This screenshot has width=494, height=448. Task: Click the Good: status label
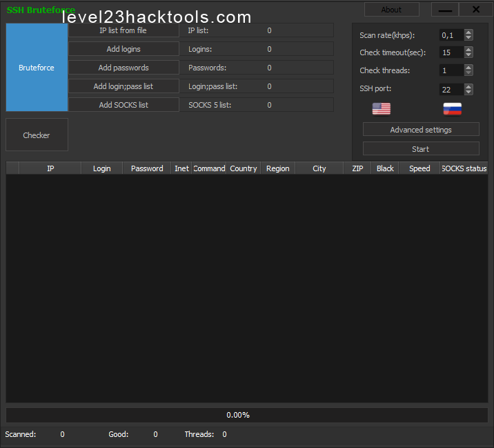[x=119, y=434]
